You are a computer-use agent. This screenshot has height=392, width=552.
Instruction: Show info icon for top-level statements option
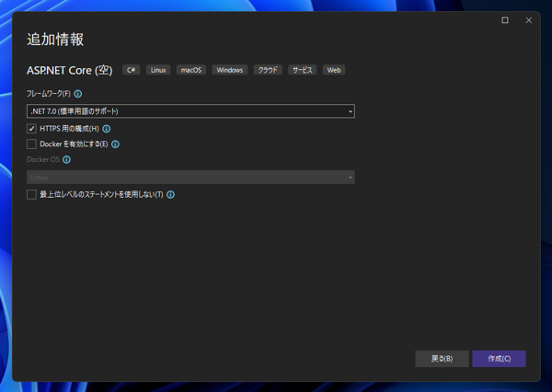tap(171, 194)
